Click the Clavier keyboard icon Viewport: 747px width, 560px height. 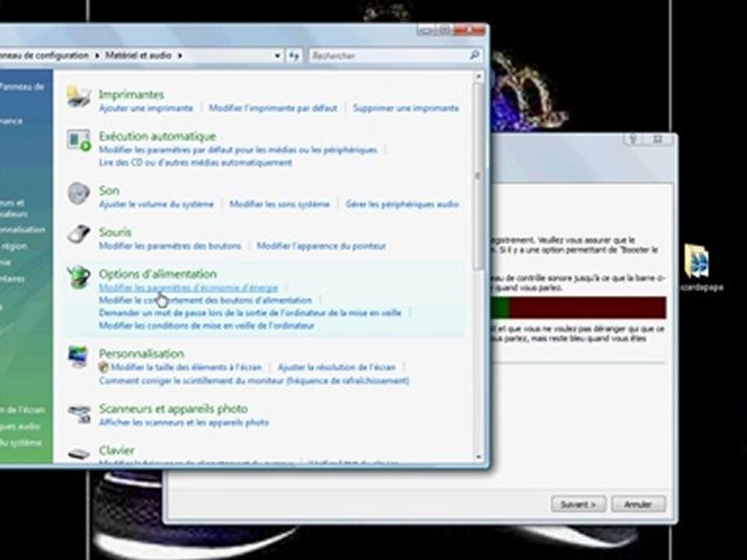pos(79,453)
